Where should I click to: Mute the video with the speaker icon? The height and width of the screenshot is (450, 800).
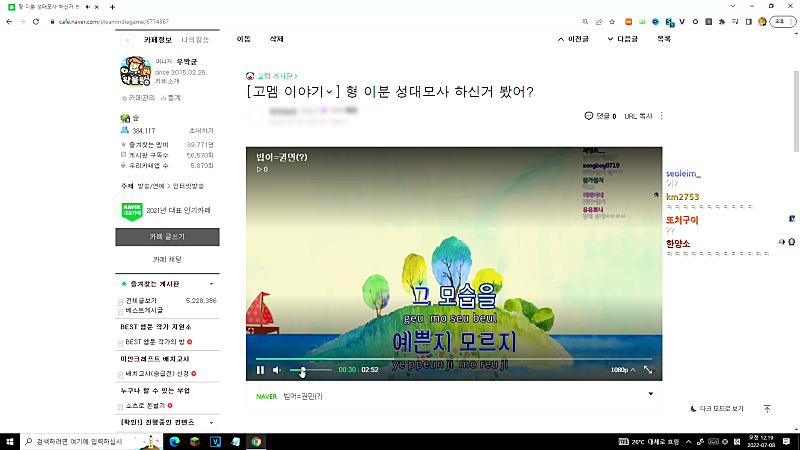277,370
